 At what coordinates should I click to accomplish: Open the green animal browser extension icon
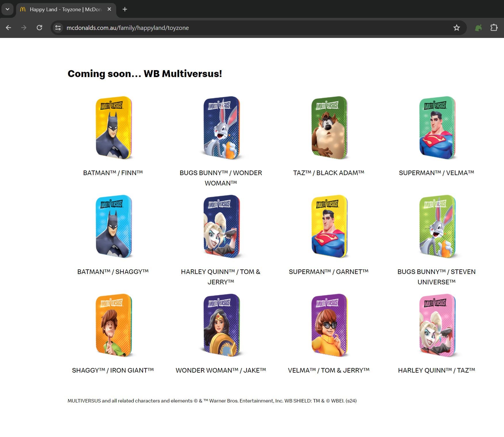[x=478, y=28]
